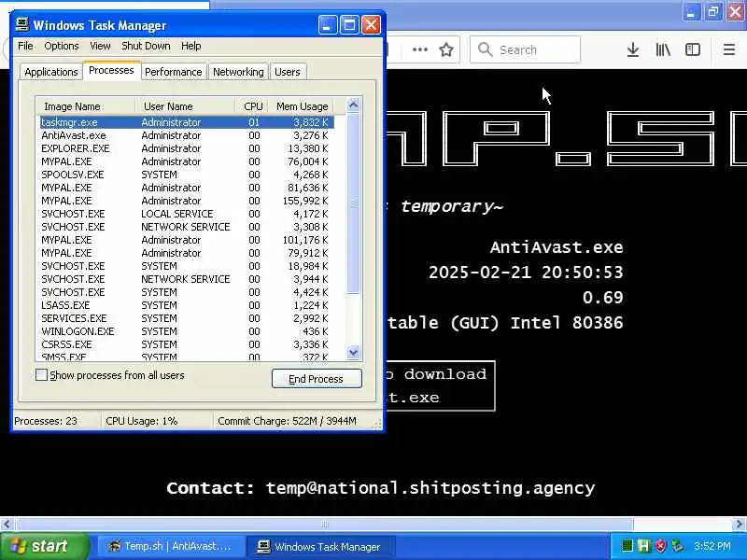Open the Options menu
Image resolution: width=747 pixels, height=560 pixels.
62,46
